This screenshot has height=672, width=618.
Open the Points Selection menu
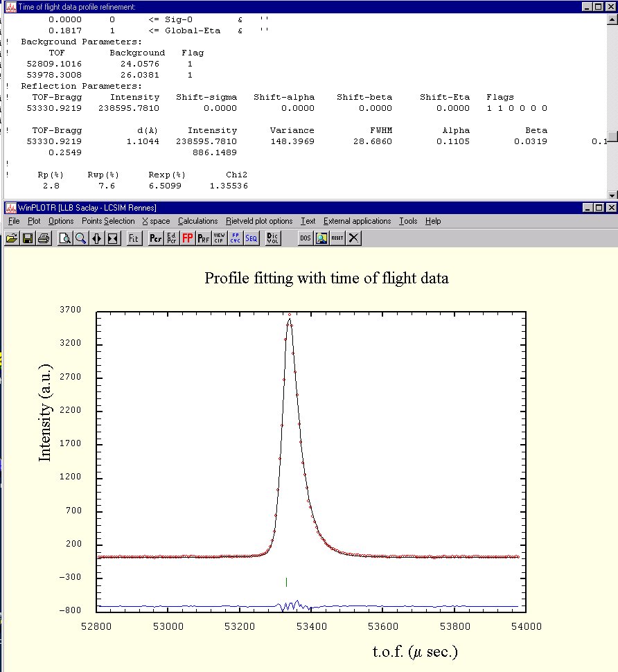(108, 221)
